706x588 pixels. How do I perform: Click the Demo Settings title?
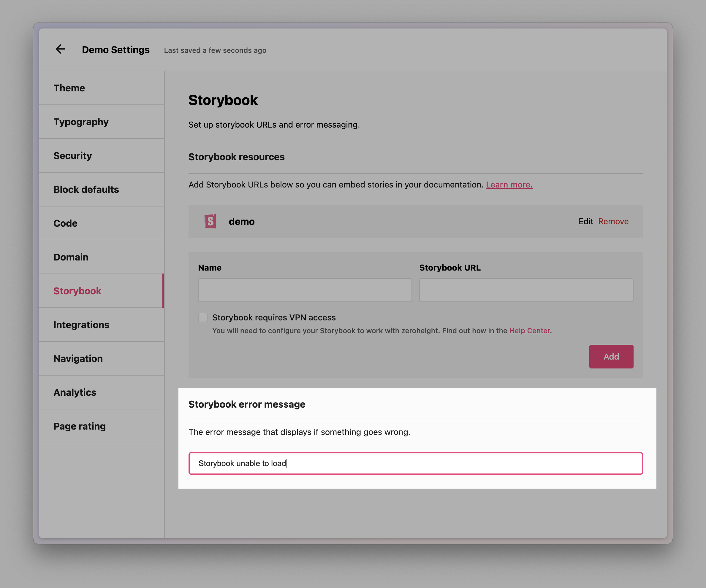tap(116, 50)
